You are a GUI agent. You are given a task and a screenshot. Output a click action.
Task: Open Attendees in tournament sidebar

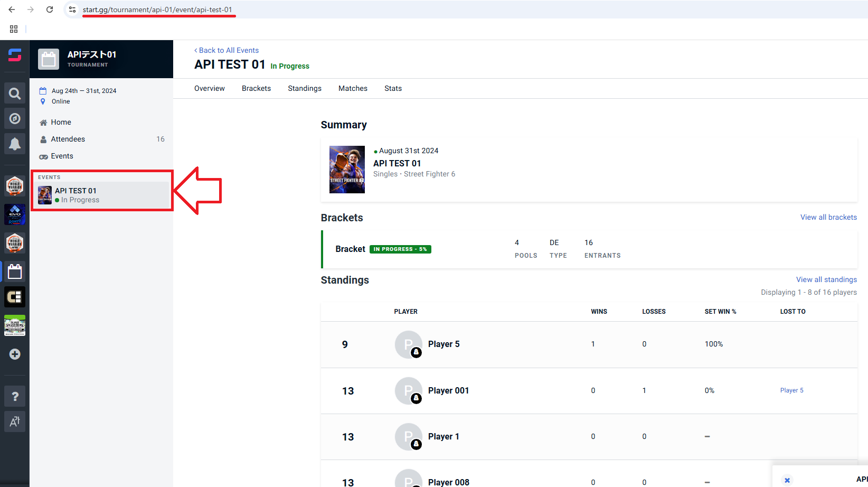(x=68, y=139)
